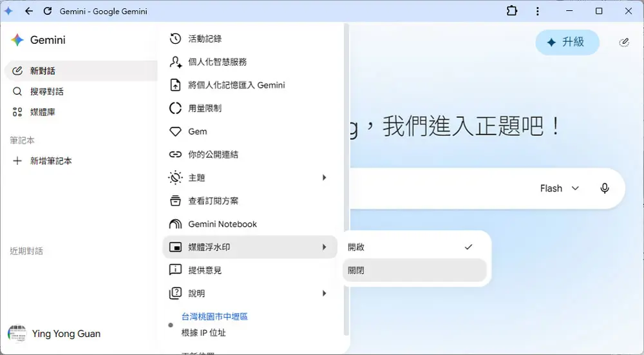The height and width of the screenshot is (355, 644).
Task: Open Gem menu entry
Action: click(250, 131)
